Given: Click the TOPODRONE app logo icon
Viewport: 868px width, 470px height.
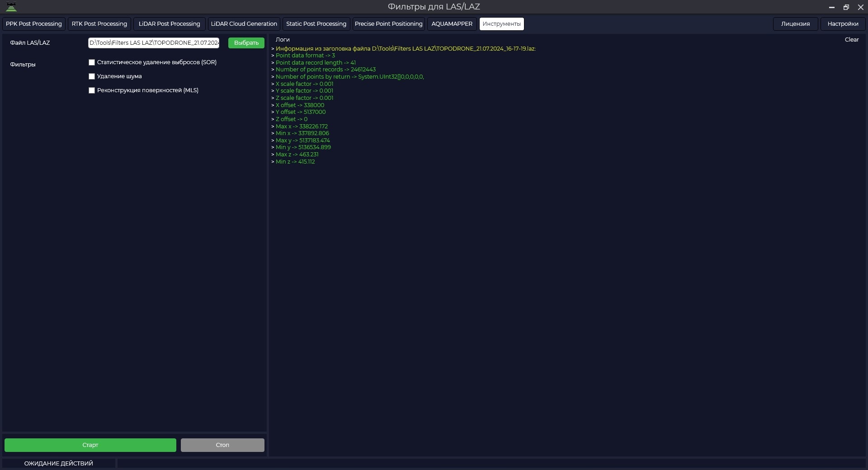Looking at the screenshot, I should point(11,7).
